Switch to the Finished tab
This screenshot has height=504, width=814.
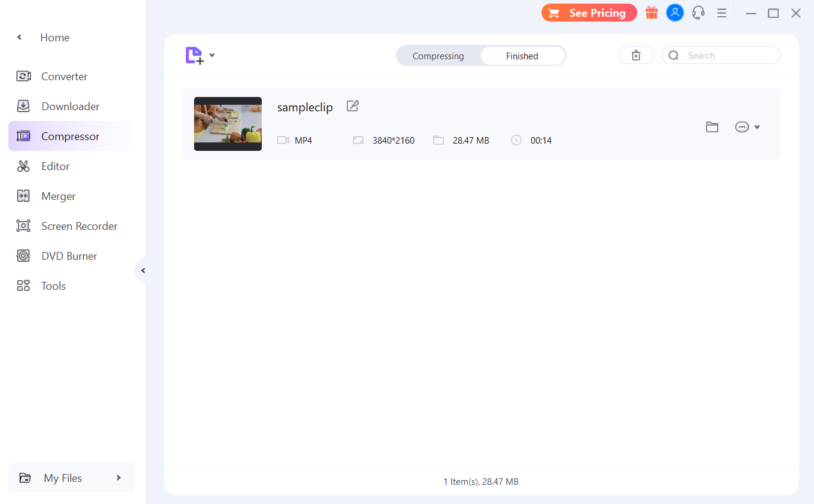pyautogui.click(x=522, y=56)
